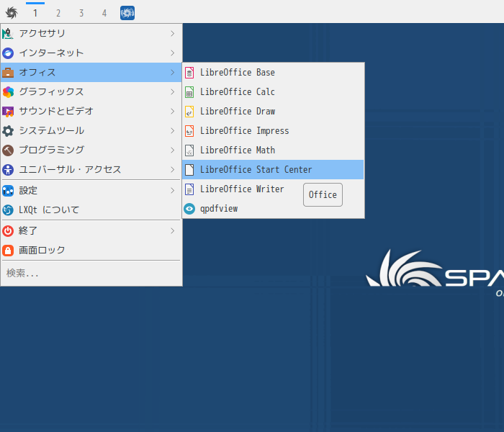Expand the 設定 submenu arrow
This screenshot has width=504, height=432.
pyautogui.click(x=173, y=191)
